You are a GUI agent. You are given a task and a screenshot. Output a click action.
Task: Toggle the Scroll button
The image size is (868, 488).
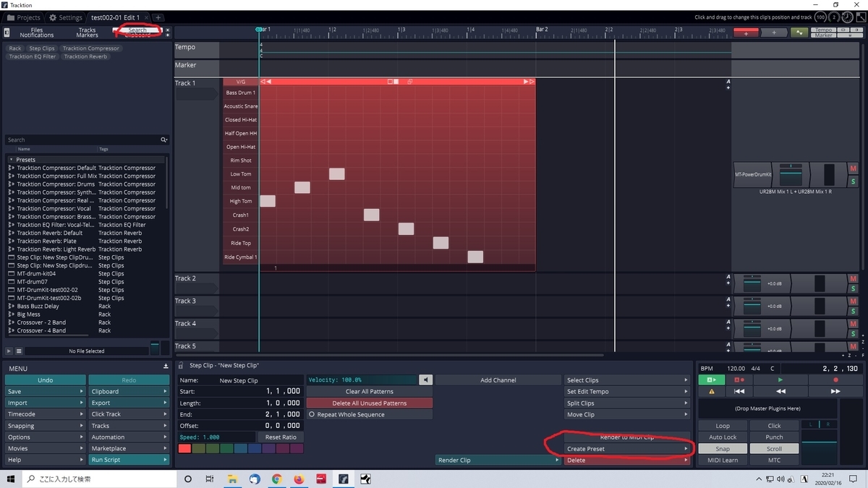point(774,448)
